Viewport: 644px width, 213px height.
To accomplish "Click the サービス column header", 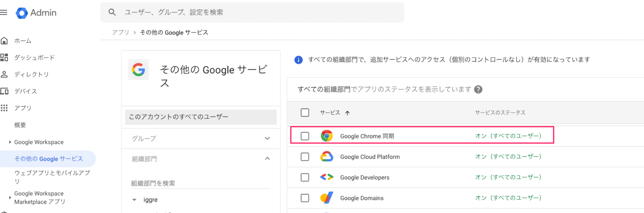I will click(x=330, y=113).
